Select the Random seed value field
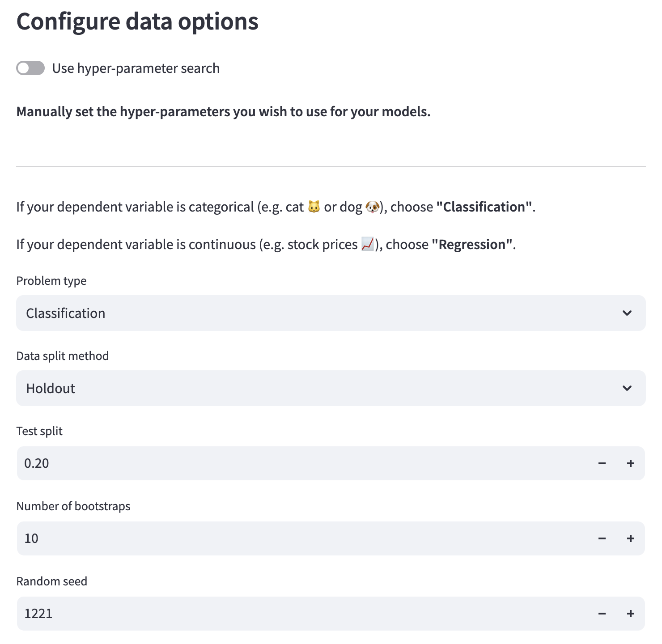 tap(268, 614)
